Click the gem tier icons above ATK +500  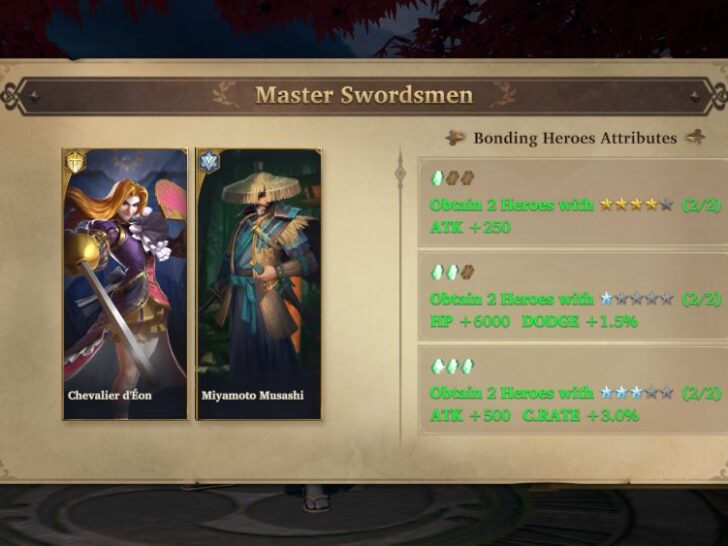(453, 366)
